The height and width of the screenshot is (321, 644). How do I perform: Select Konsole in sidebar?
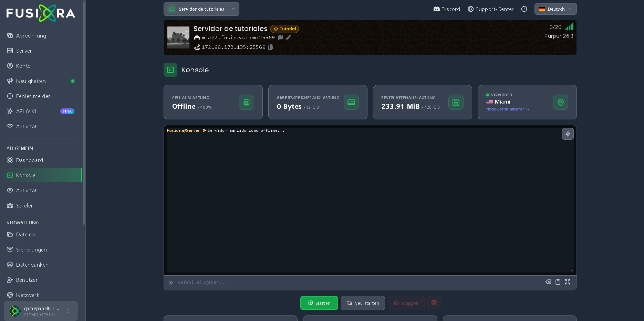(41, 175)
